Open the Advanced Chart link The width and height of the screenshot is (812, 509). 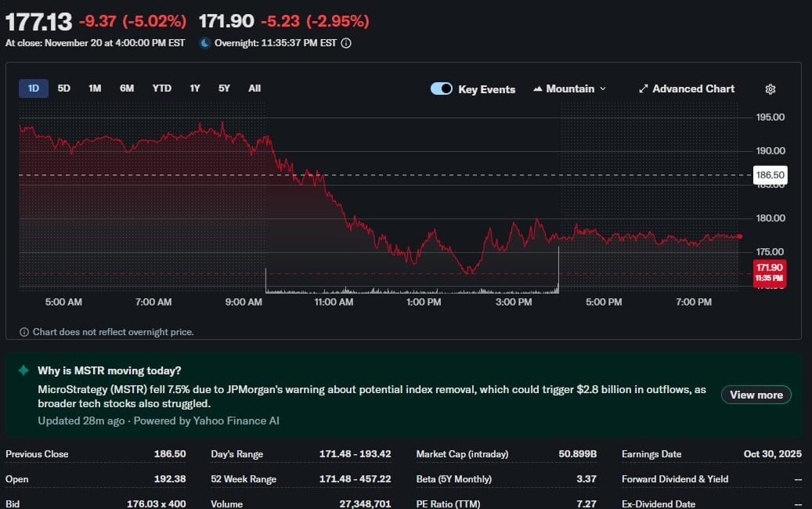[693, 89]
